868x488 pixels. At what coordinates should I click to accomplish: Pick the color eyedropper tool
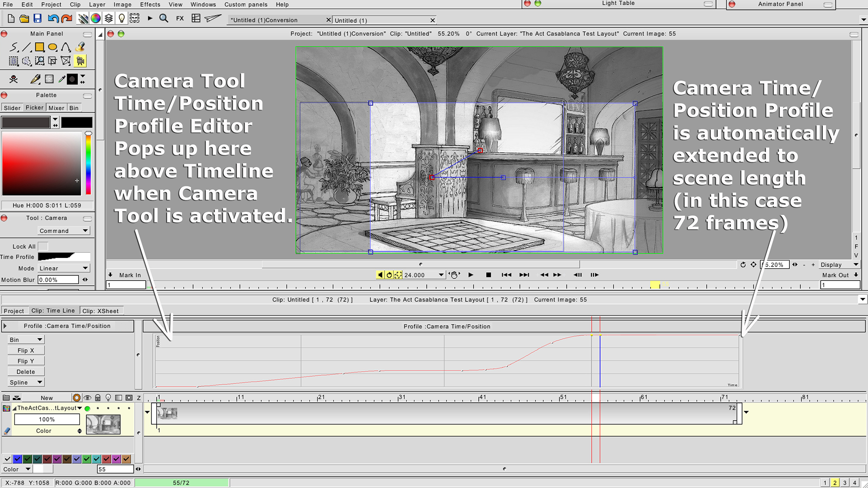pyautogui.click(x=62, y=79)
